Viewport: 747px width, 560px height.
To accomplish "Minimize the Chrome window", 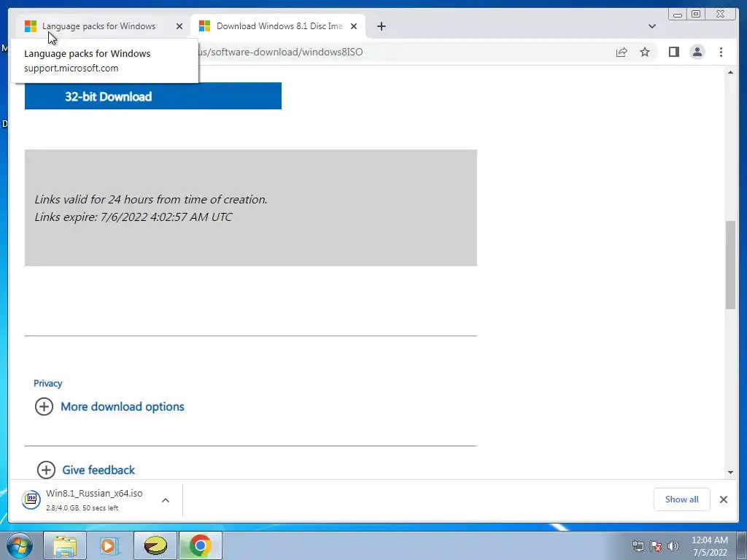I will (x=678, y=15).
